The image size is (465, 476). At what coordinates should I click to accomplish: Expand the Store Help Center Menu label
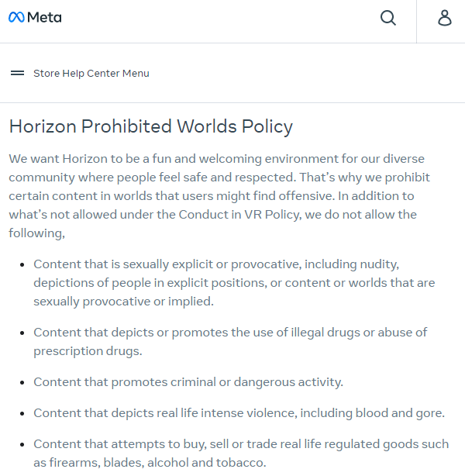[91, 74]
